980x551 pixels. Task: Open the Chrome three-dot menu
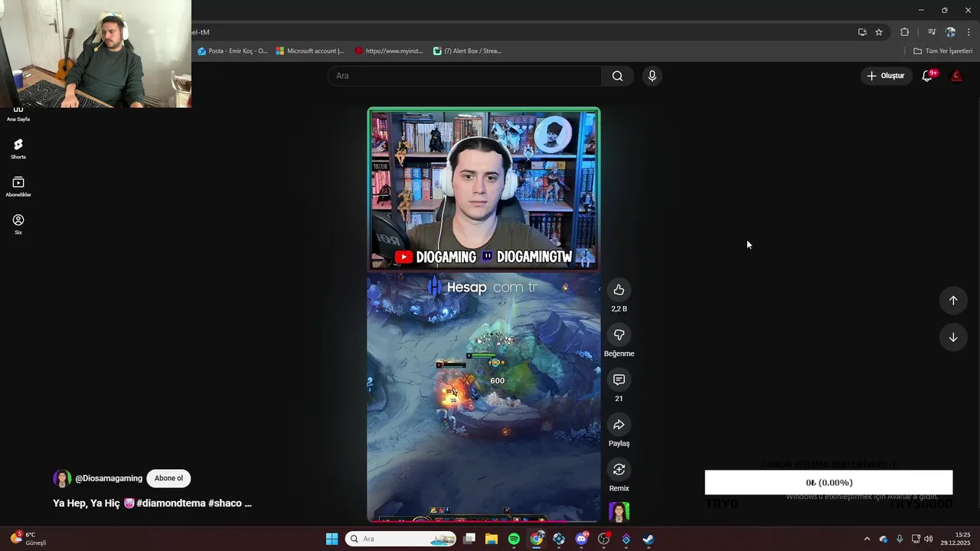(x=969, y=32)
